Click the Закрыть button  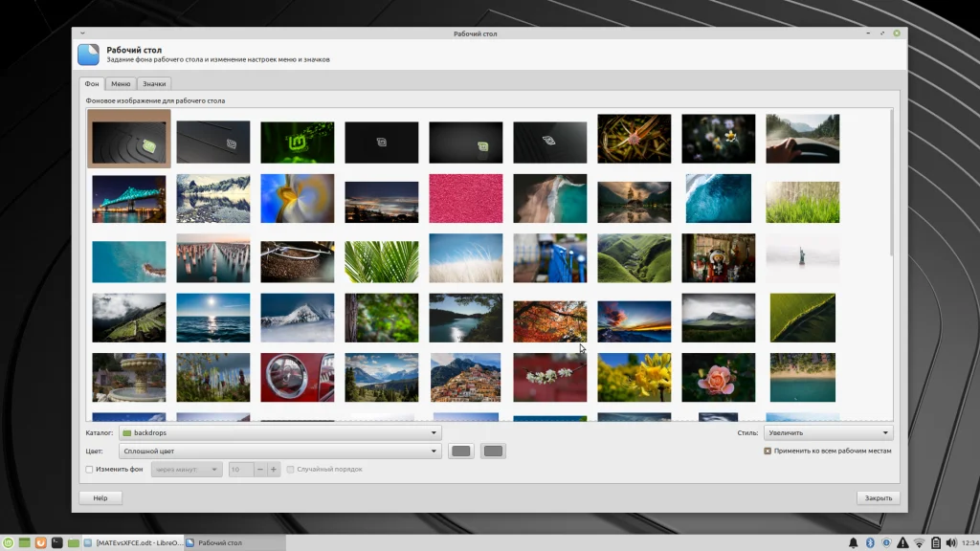[x=879, y=497]
